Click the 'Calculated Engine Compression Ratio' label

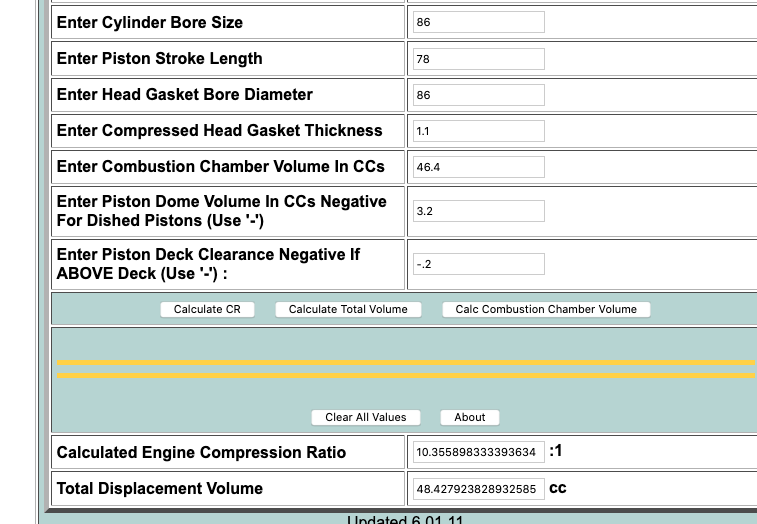[201, 452]
